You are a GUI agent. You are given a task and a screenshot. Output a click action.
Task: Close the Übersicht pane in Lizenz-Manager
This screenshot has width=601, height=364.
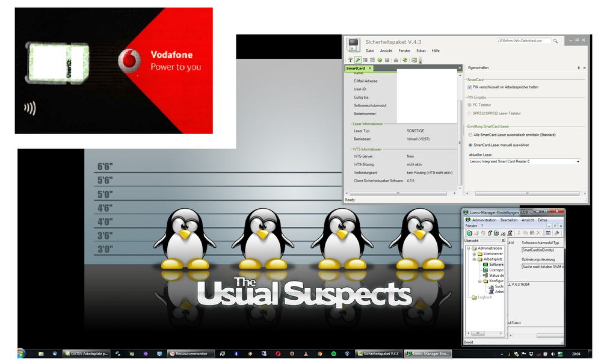click(504, 240)
